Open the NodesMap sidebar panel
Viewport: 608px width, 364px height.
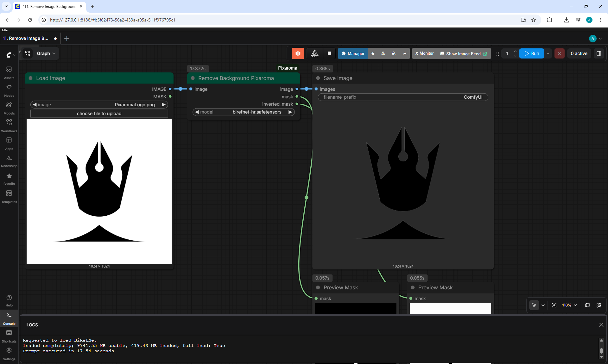[9, 161]
